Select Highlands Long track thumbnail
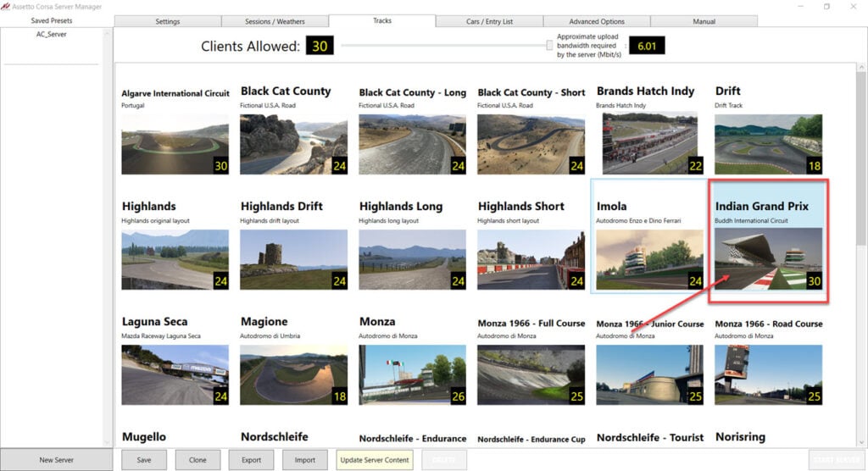Screen dimensions: 868x471 (x=413, y=259)
